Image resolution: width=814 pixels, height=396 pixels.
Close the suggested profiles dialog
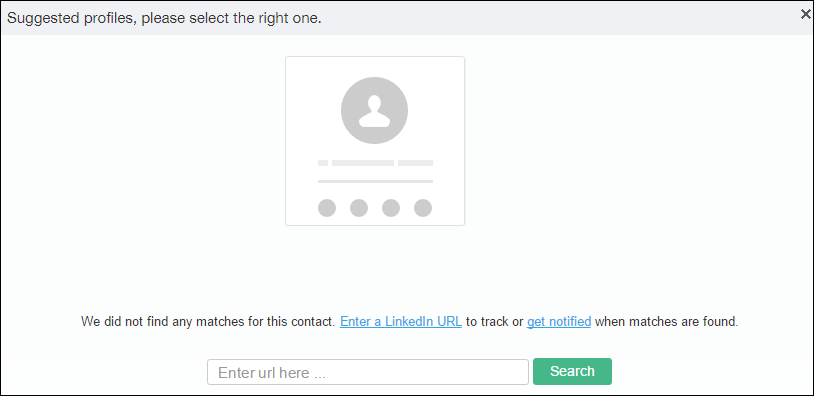[805, 15]
